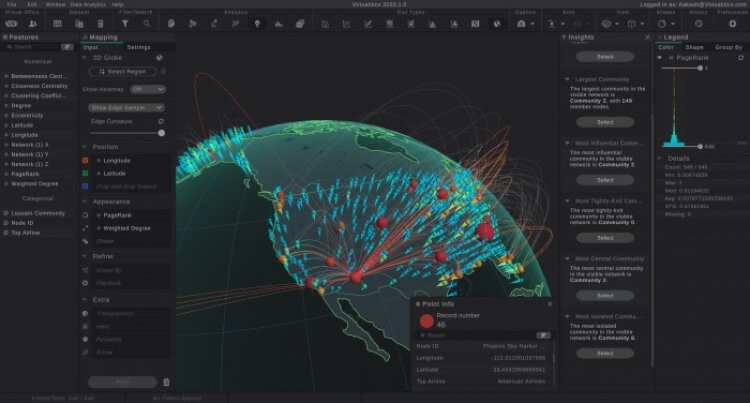Image resolution: width=750 pixels, height=403 pixels.
Task: Open the dataset grid table icon
Action: click(57, 23)
